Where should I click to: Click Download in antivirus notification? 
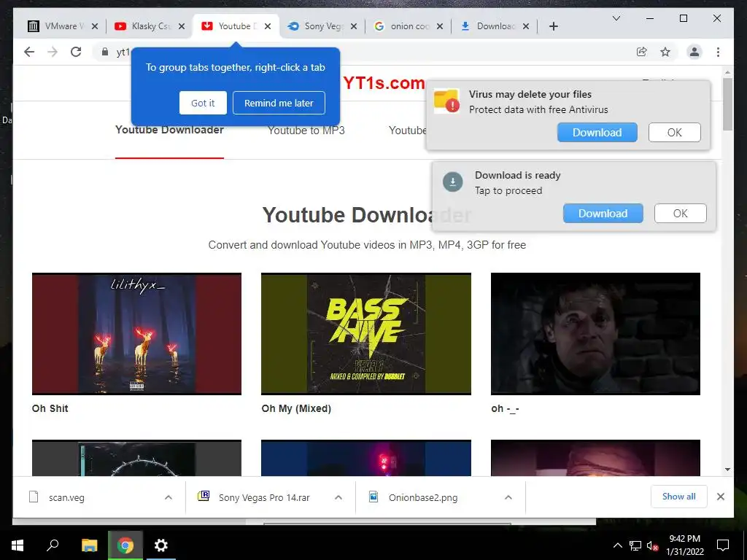point(597,133)
